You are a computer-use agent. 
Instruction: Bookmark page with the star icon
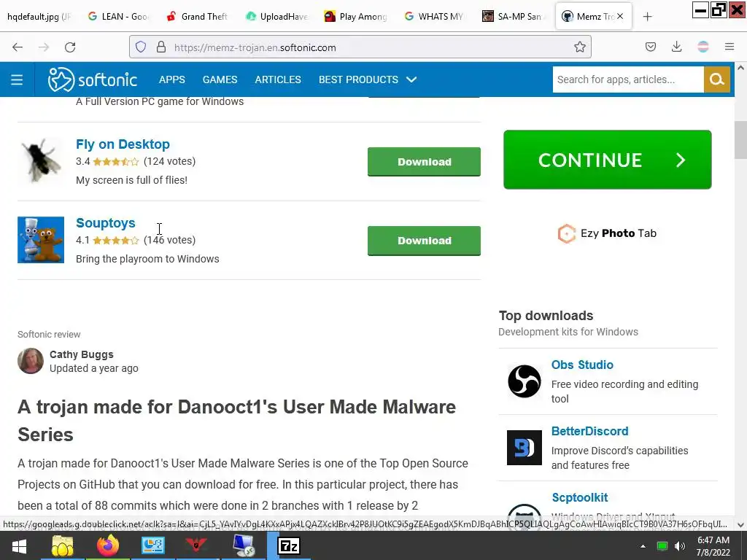click(x=580, y=47)
